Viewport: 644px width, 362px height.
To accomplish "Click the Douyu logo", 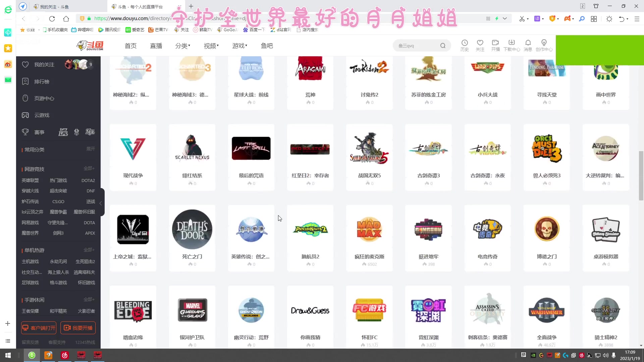I will [90, 46].
